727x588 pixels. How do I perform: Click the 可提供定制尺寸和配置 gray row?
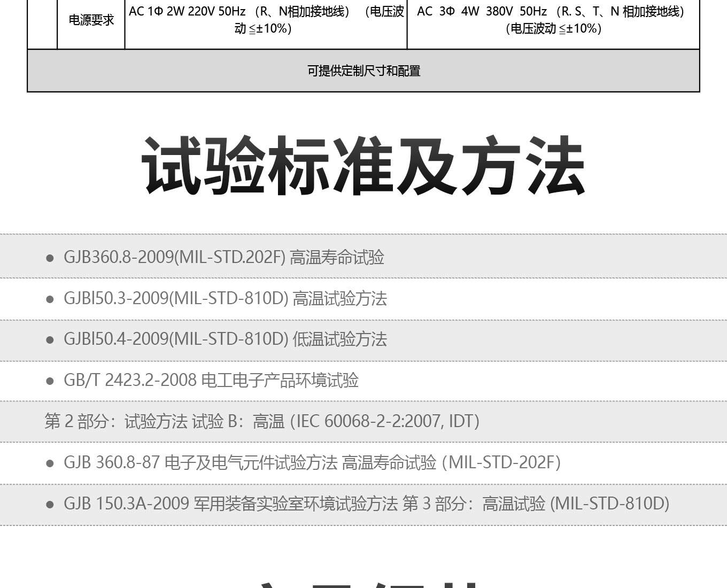pos(363,71)
